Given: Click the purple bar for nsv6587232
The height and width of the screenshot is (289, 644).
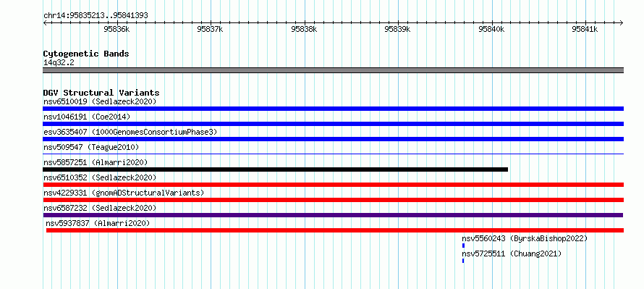Looking at the screenshot, I should tap(333, 215).
